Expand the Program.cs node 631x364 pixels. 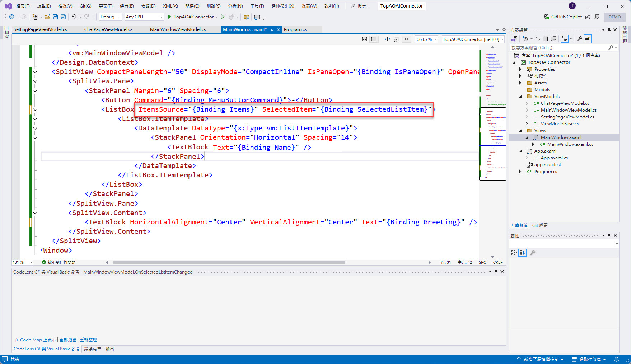click(520, 172)
